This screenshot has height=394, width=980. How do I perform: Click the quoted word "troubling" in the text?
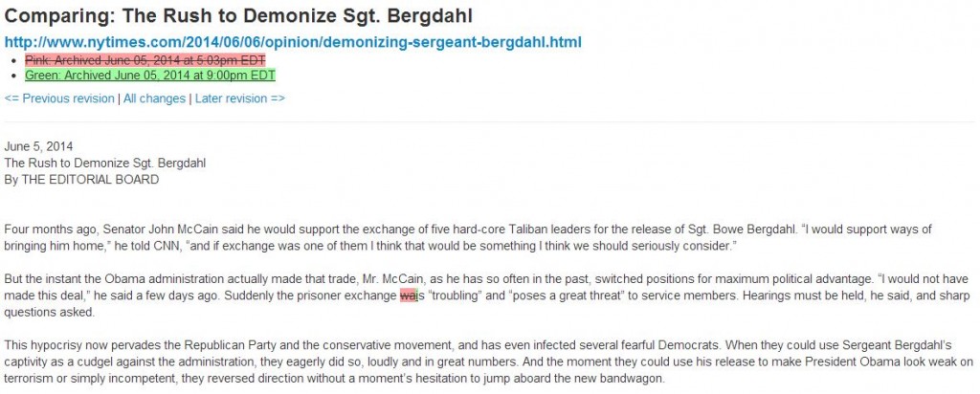click(455, 295)
